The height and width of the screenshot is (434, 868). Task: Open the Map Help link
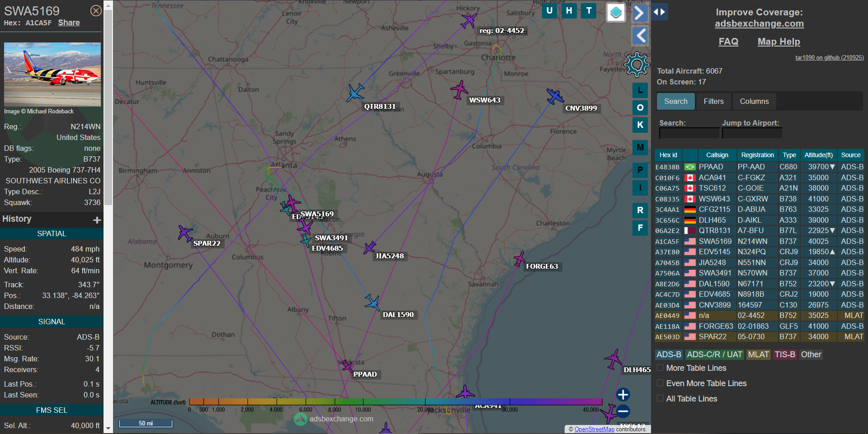(x=778, y=42)
